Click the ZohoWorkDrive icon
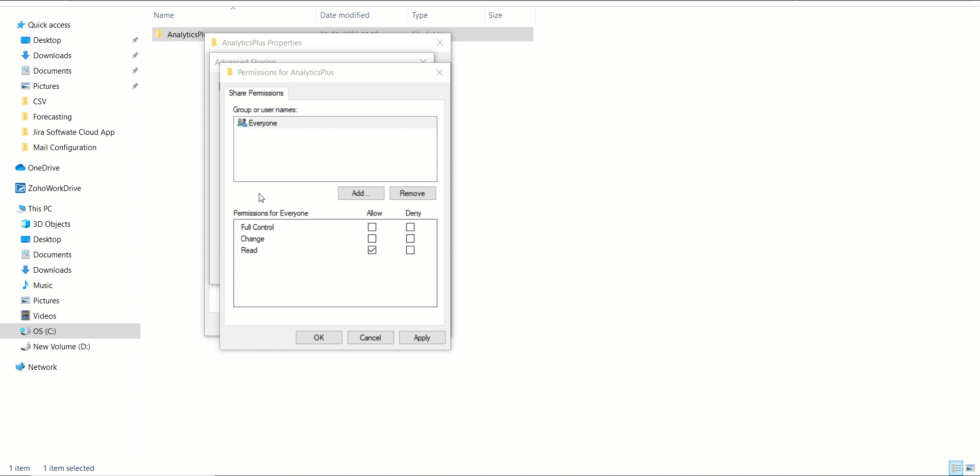 point(20,188)
